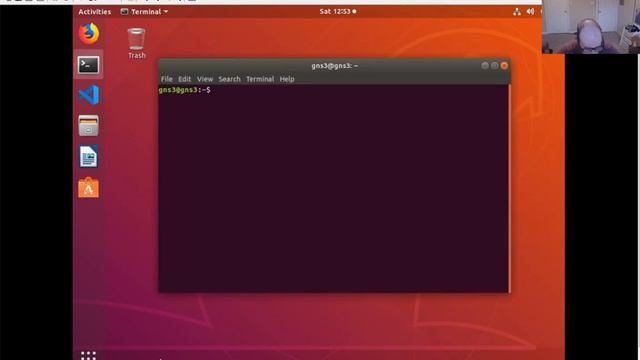Open the Files manager dock icon
640x360 pixels.
pyautogui.click(x=89, y=126)
